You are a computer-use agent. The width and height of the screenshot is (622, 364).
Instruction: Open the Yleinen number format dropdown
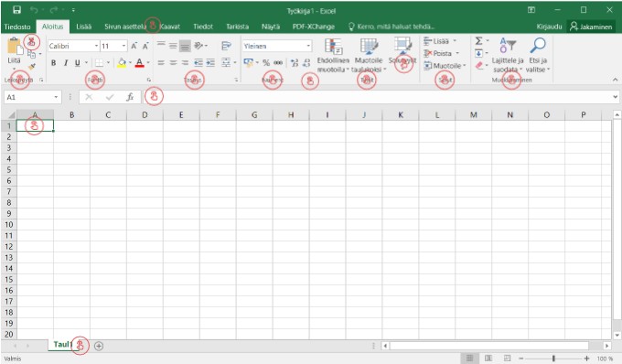click(308, 46)
